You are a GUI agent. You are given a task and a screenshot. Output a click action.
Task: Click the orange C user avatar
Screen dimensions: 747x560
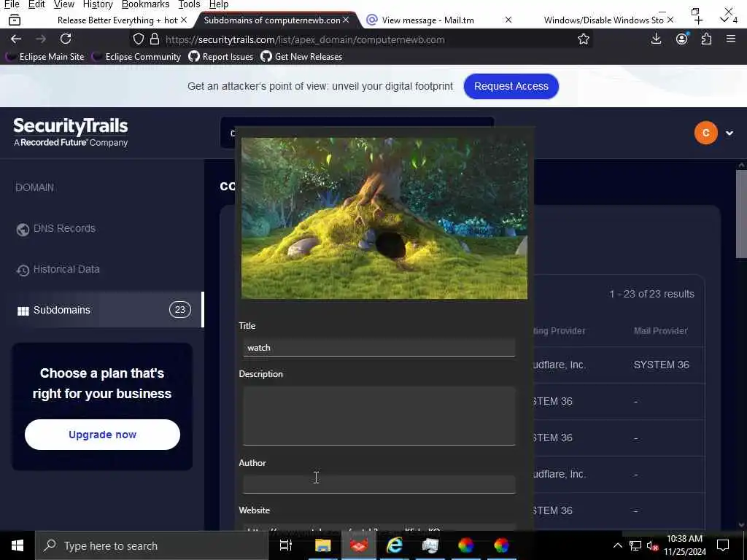coord(705,133)
